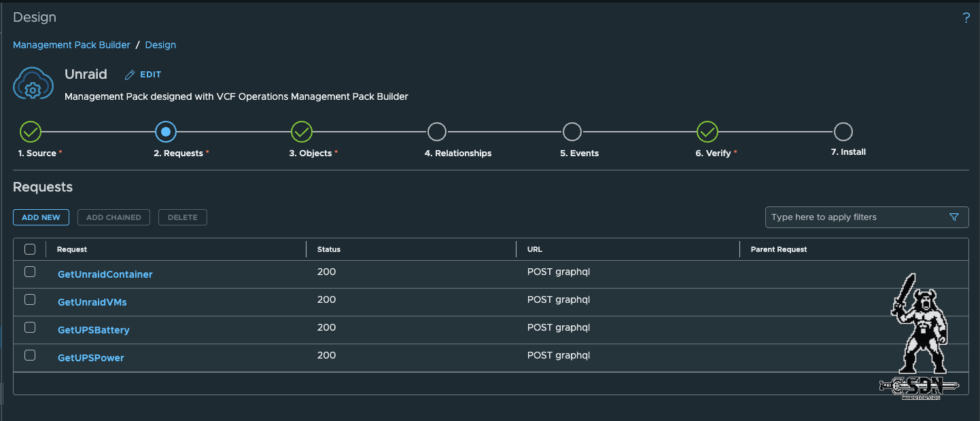The height and width of the screenshot is (421, 980).
Task: Click the Source step checkmark circle
Action: (31, 132)
